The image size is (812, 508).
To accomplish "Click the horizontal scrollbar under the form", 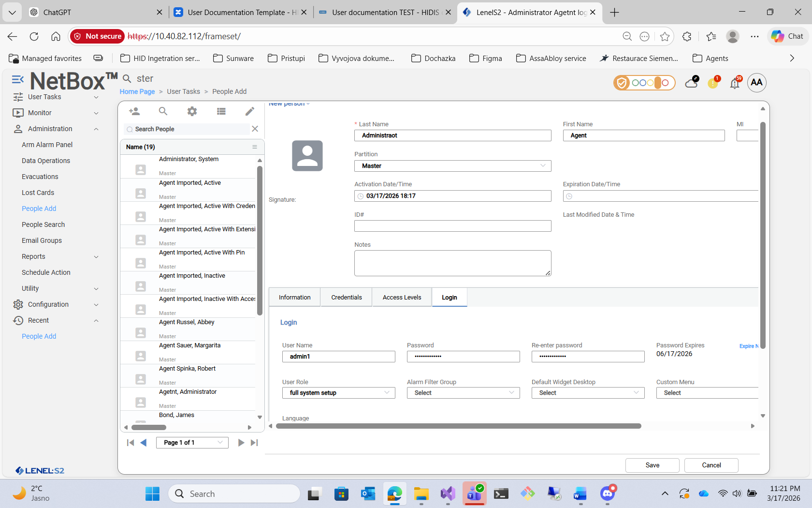I will pyautogui.click(x=458, y=426).
